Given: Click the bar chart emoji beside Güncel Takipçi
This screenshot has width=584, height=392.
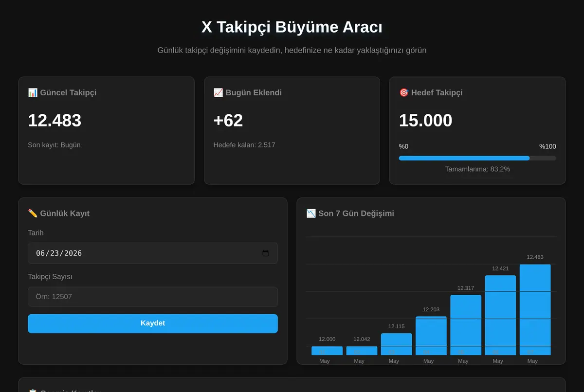Looking at the screenshot, I should click(x=33, y=92).
